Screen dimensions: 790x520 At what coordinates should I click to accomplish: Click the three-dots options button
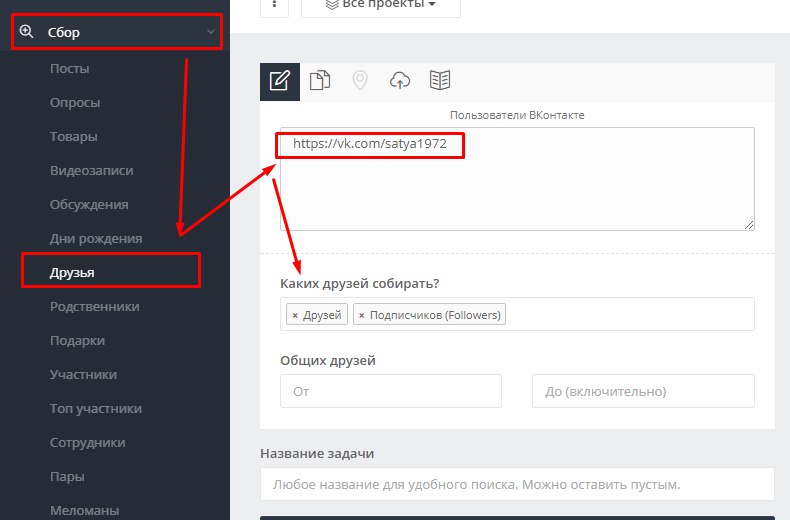pos(275,5)
